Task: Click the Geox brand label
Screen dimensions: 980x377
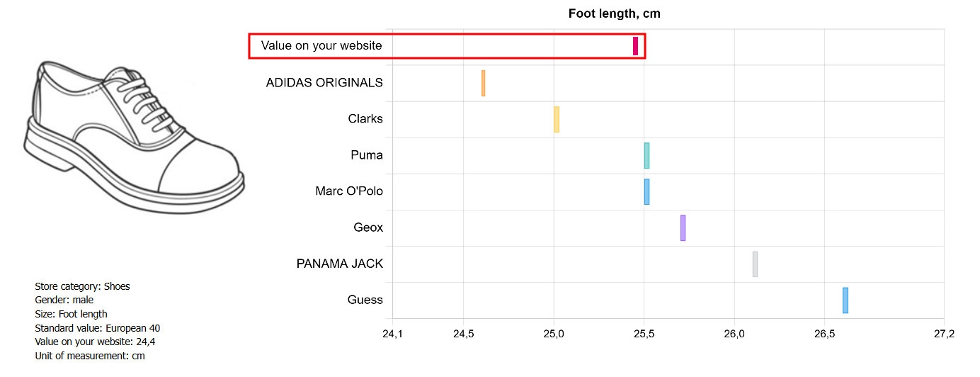Action: pos(368,228)
